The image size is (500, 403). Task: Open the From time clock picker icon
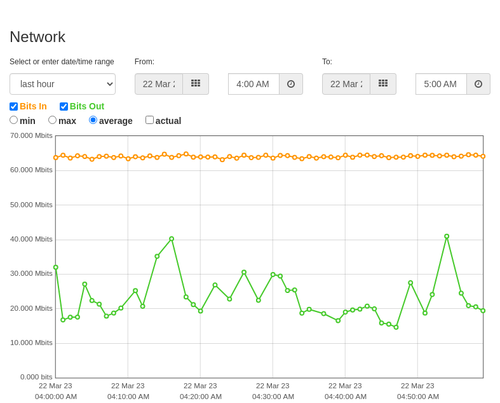[x=291, y=84]
